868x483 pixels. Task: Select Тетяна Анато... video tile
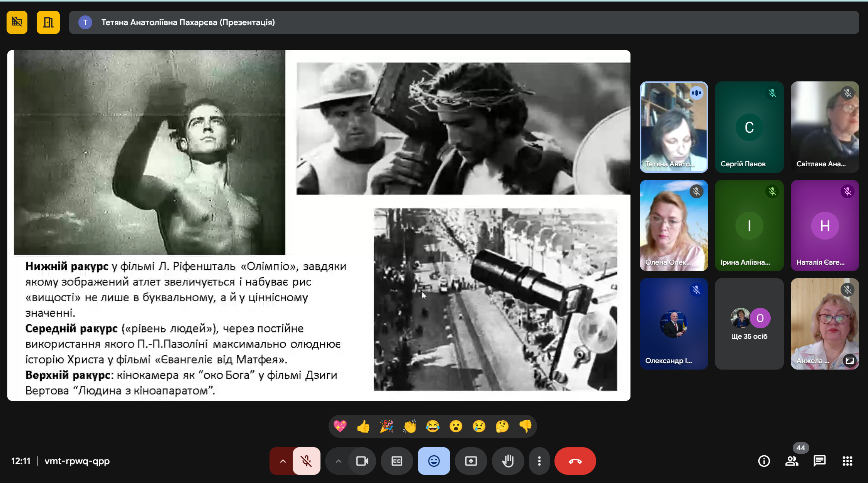(x=674, y=127)
